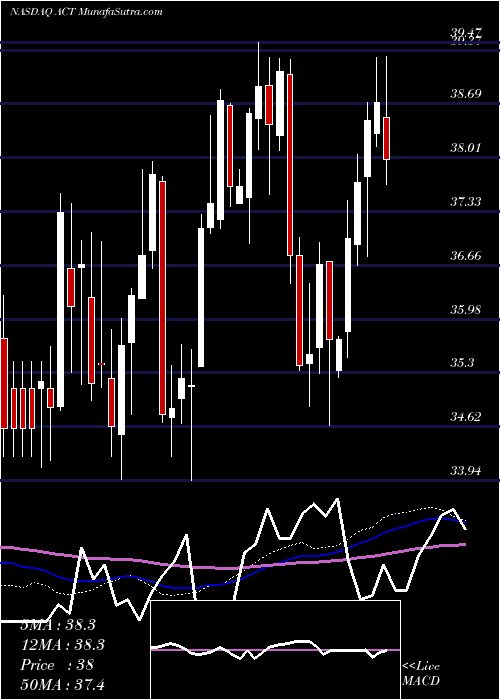Click the NASDAQ ACT MunafaSutra.com title text
This screenshot has width=500, height=700.
point(86,12)
